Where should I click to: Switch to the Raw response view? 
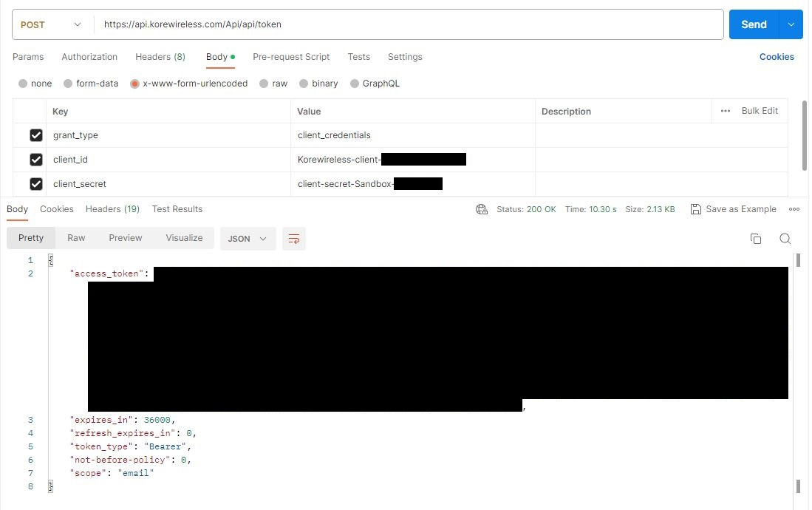coord(75,237)
